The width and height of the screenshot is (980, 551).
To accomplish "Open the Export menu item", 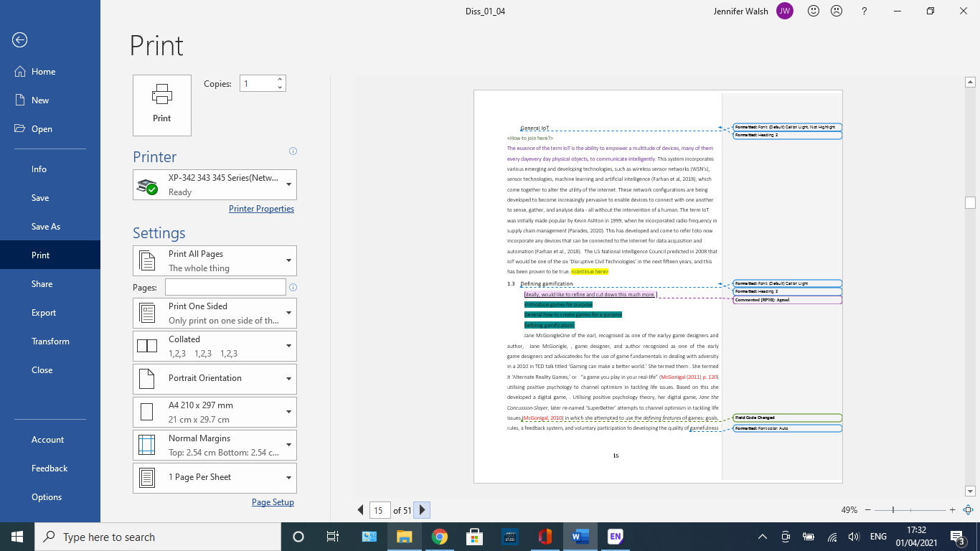I will [x=44, y=313].
